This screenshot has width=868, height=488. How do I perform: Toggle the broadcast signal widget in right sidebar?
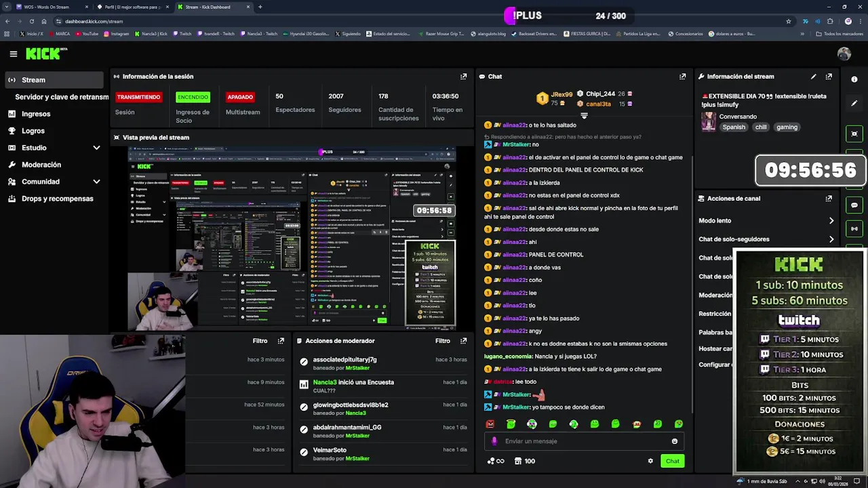click(854, 228)
